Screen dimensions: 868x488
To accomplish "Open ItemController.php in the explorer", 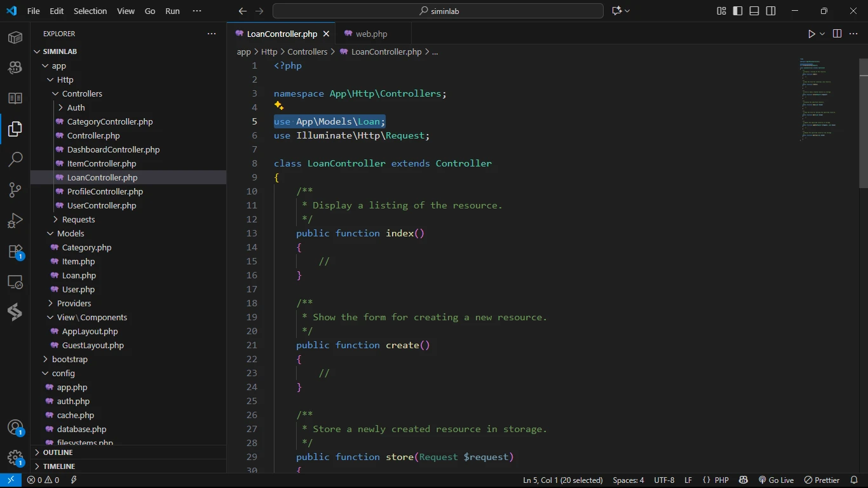I will click(102, 163).
